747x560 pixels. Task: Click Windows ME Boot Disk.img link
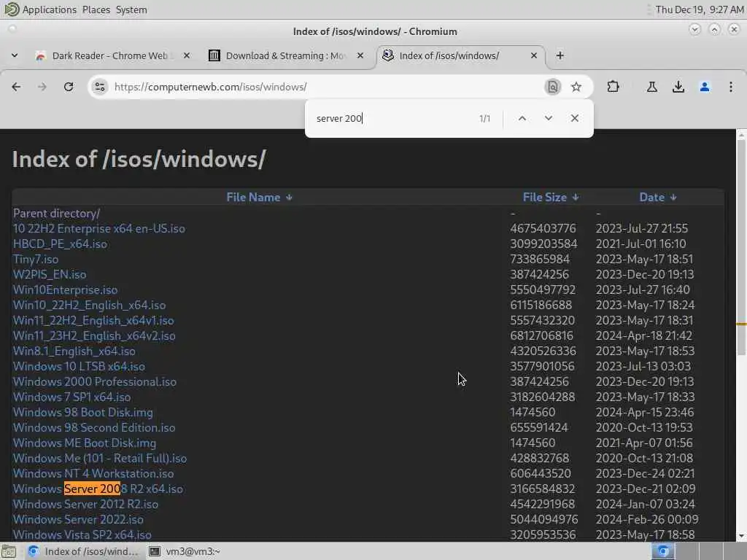pos(85,443)
